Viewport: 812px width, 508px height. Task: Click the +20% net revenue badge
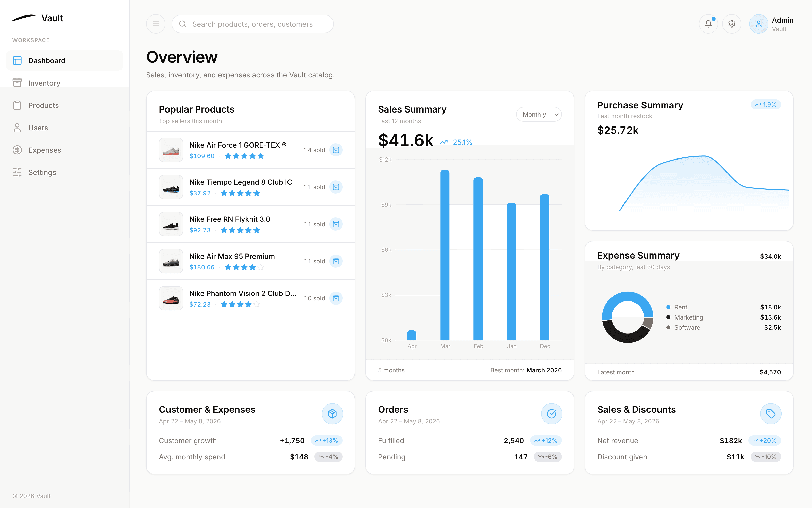click(x=765, y=440)
